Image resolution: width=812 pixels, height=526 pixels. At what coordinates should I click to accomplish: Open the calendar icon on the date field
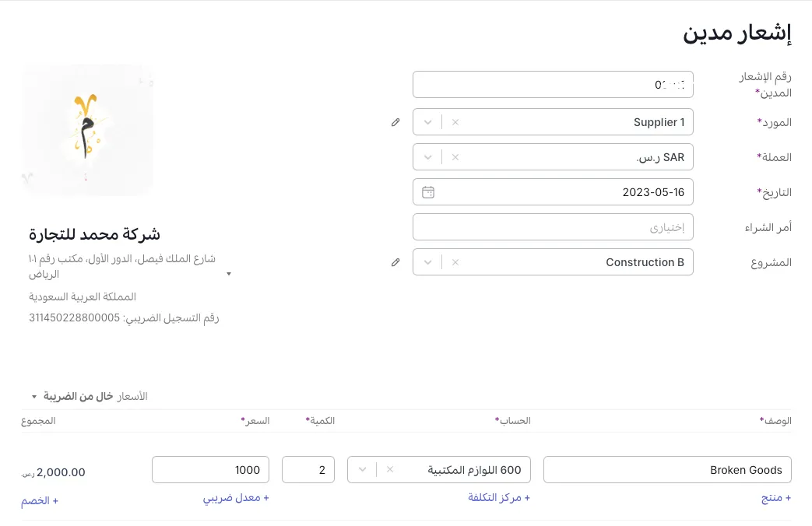[x=428, y=191]
